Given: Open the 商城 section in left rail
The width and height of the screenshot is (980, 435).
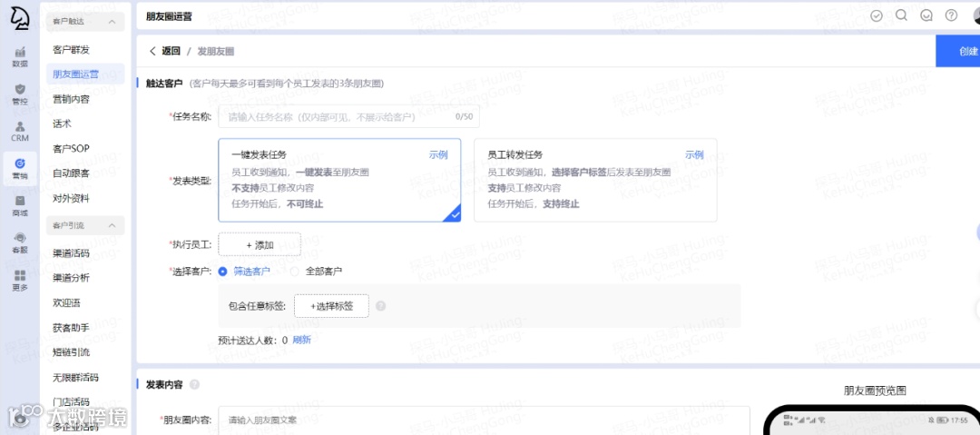Looking at the screenshot, I should click(x=20, y=206).
